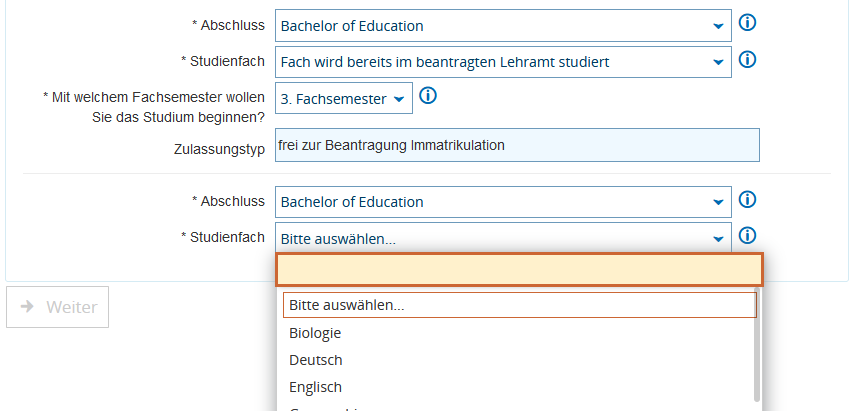
Task: Expand the second Abschluss dropdown
Action: click(x=502, y=202)
